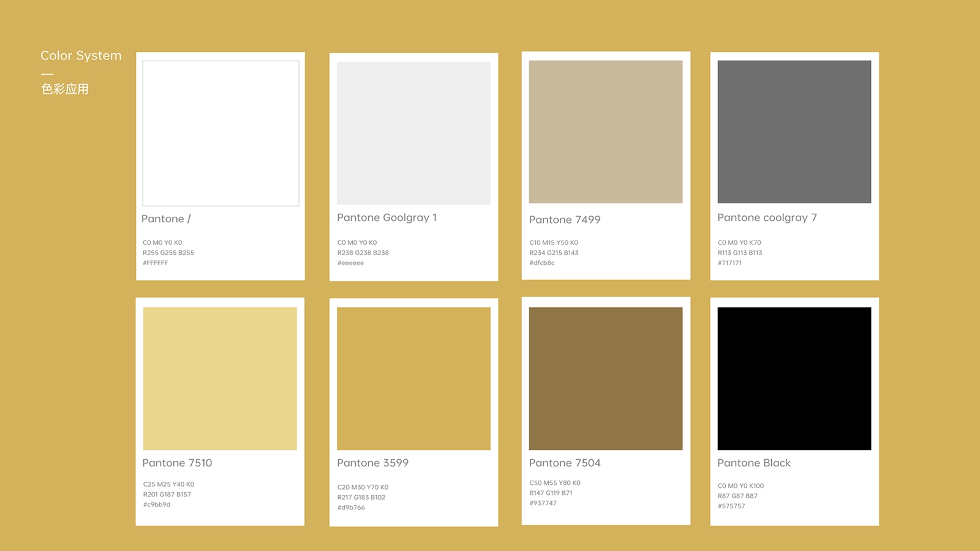Click the label 'Pantone 7504'

565,463
